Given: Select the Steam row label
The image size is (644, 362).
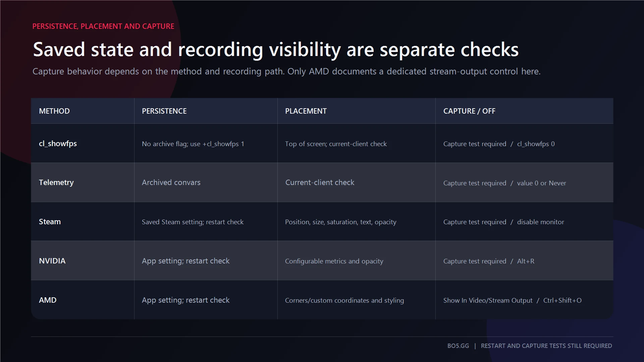Looking at the screenshot, I should [50, 222].
